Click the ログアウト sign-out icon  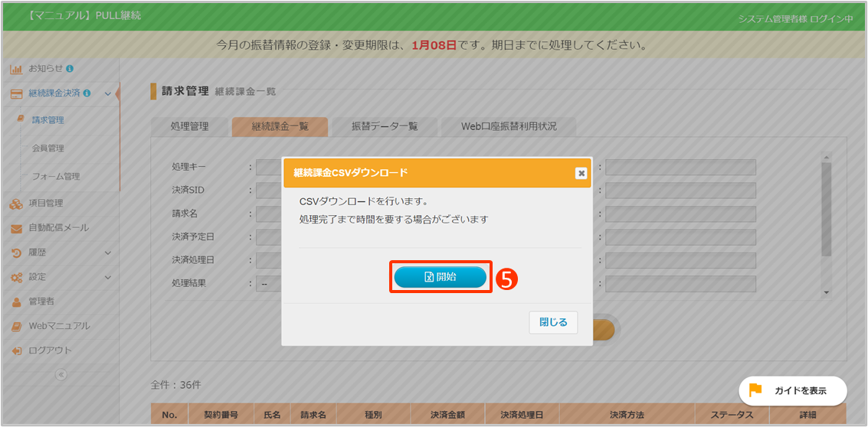pos(15,350)
